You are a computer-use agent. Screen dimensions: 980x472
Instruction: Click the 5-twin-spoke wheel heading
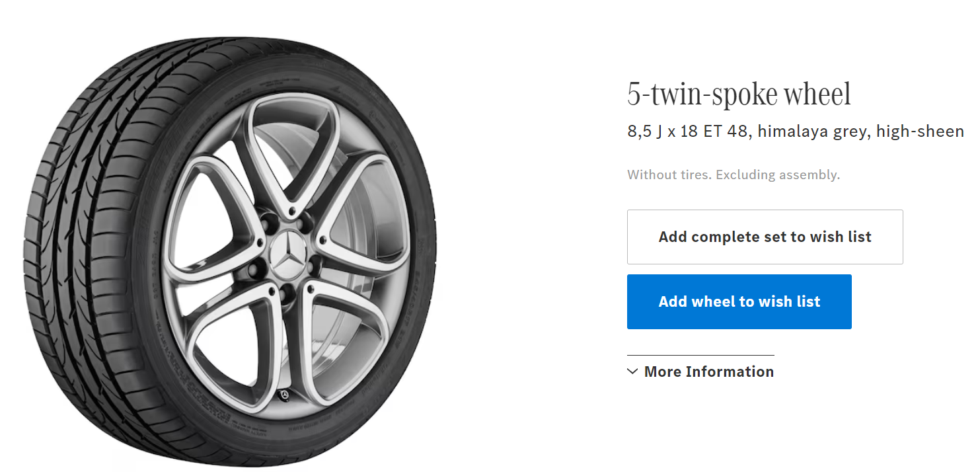739,95
